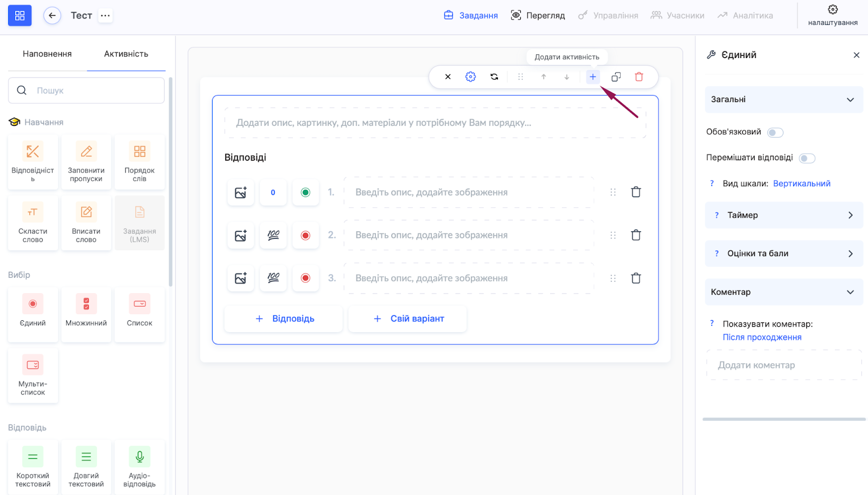Add image to the first answer
This screenshot has height=495, width=868.
click(x=241, y=193)
